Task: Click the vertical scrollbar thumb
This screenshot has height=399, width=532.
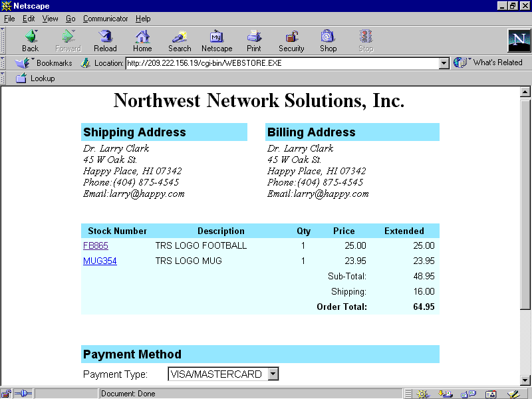Action: pos(525,203)
